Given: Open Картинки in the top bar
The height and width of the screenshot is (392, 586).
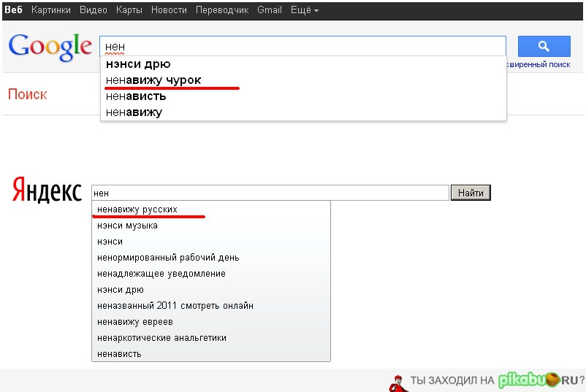Looking at the screenshot, I should click(51, 9).
